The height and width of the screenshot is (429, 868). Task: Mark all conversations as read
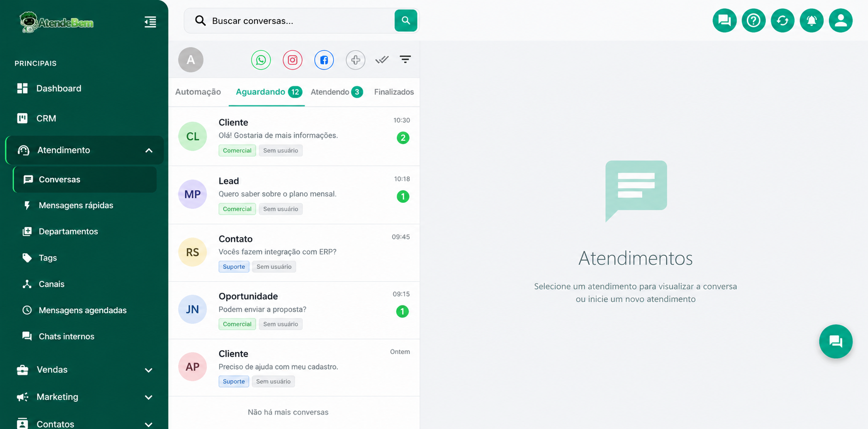pyautogui.click(x=382, y=59)
